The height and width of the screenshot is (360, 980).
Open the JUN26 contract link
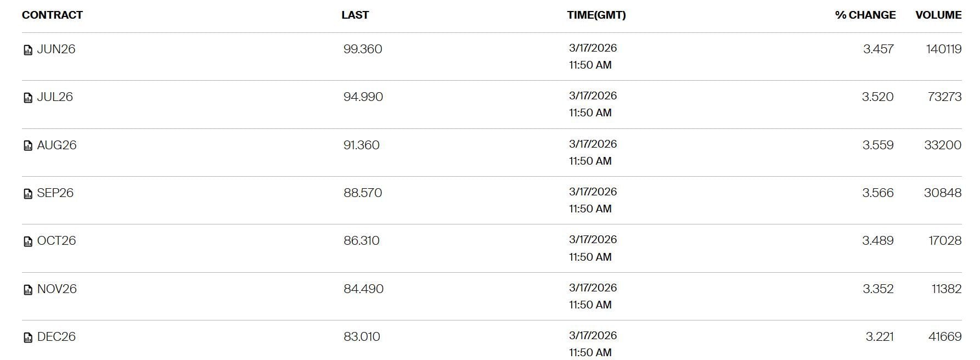56,49
